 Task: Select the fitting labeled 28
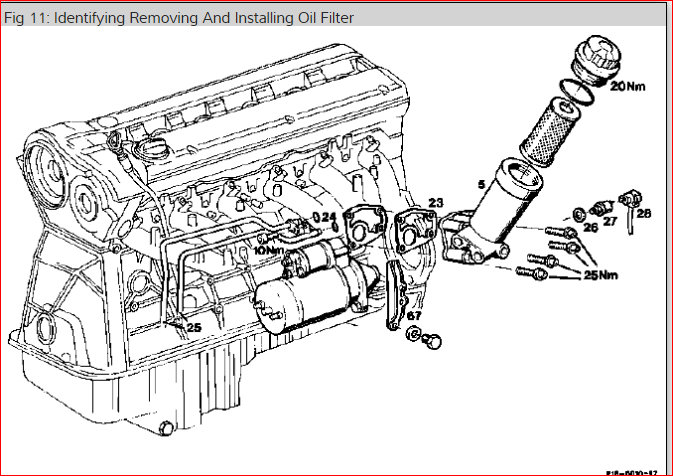[630, 210]
